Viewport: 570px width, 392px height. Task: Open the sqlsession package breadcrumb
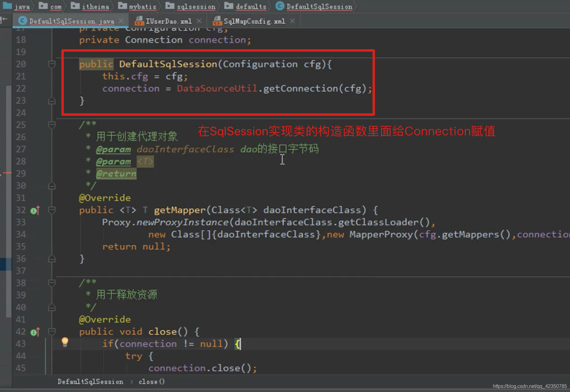pyautogui.click(x=191, y=6)
